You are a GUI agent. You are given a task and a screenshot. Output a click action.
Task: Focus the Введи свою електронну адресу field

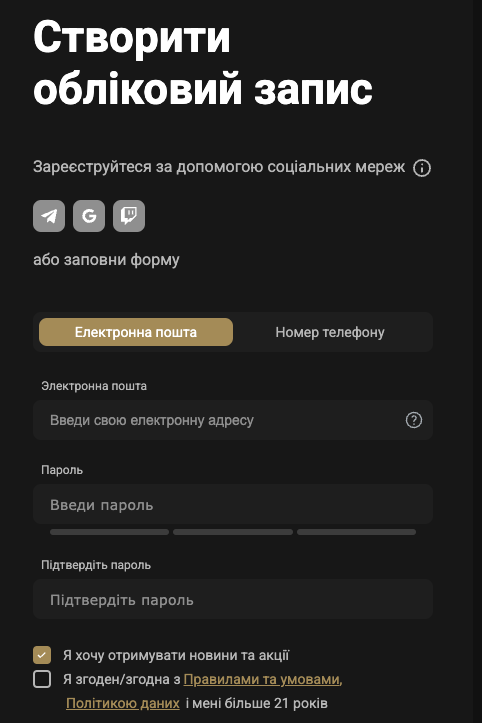233,420
